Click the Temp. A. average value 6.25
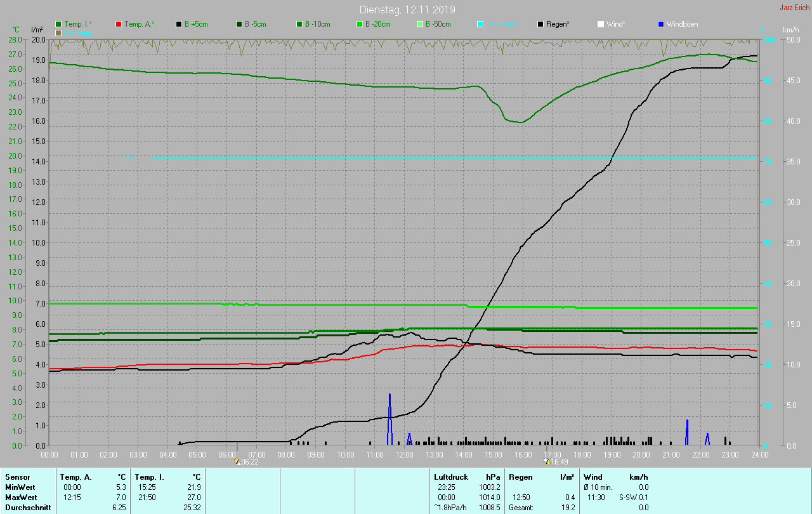812x514 pixels. point(119,508)
